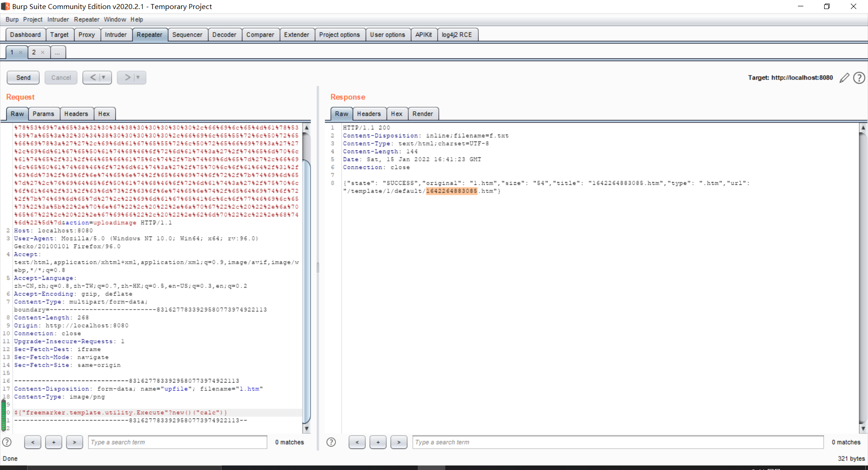Close Repeater tab 1
This screenshot has height=470, width=868.
click(20, 52)
